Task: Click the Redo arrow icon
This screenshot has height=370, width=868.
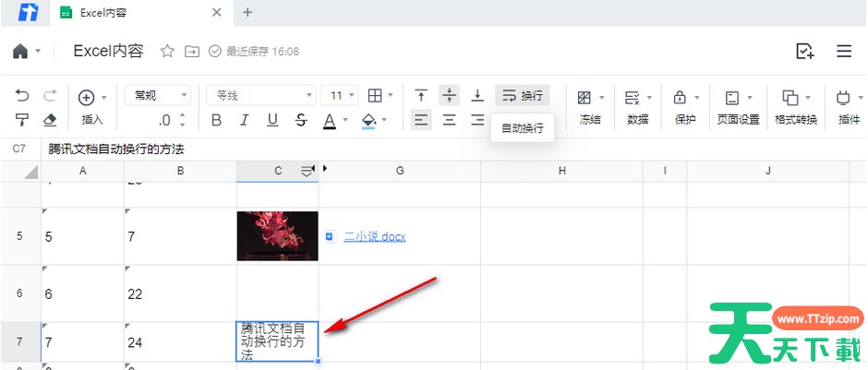Action: [51, 96]
